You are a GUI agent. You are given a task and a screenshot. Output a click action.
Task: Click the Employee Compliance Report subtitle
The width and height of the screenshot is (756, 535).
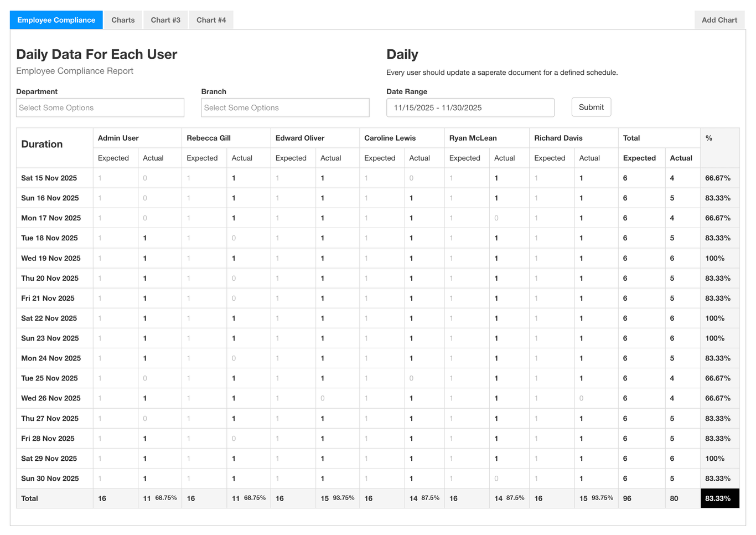click(75, 71)
